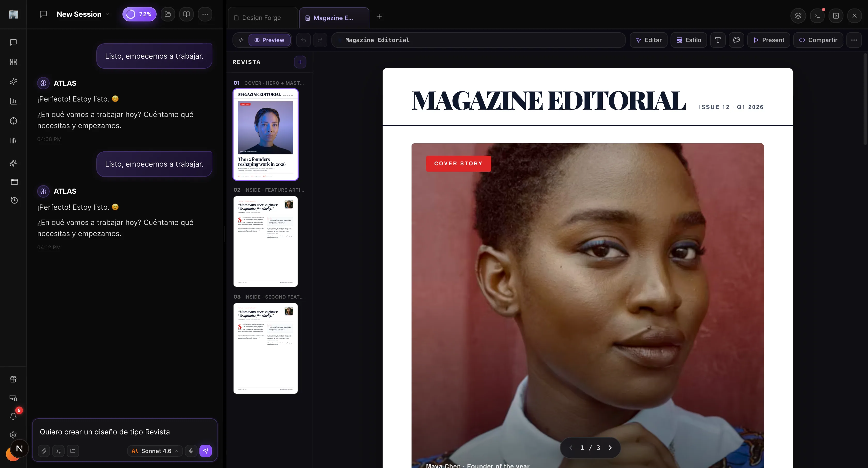The width and height of the screenshot is (868, 468).
Task: Open the history clock icon in sidebar
Action: click(x=14, y=200)
